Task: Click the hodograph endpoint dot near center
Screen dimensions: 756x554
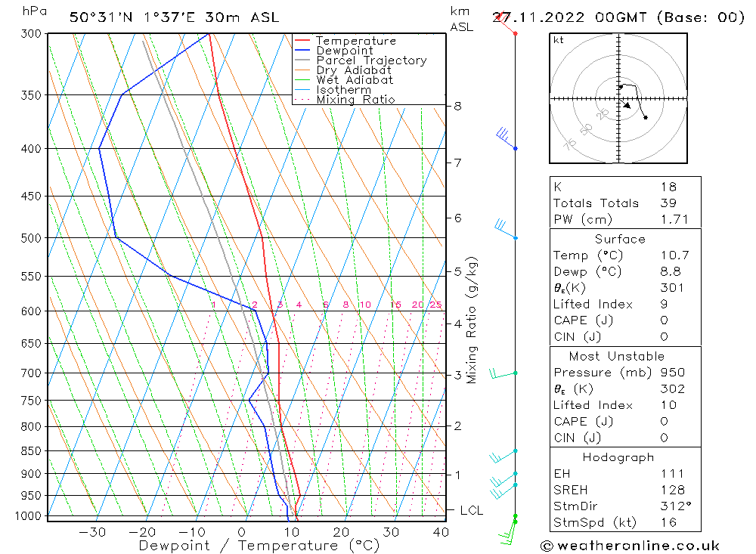Action: (x=621, y=87)
